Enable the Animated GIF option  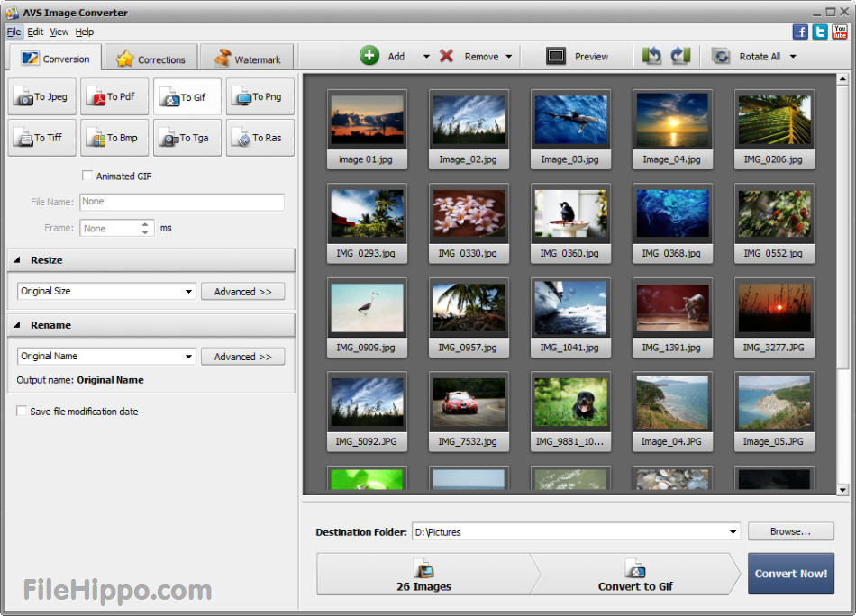[x=87, y=176]
